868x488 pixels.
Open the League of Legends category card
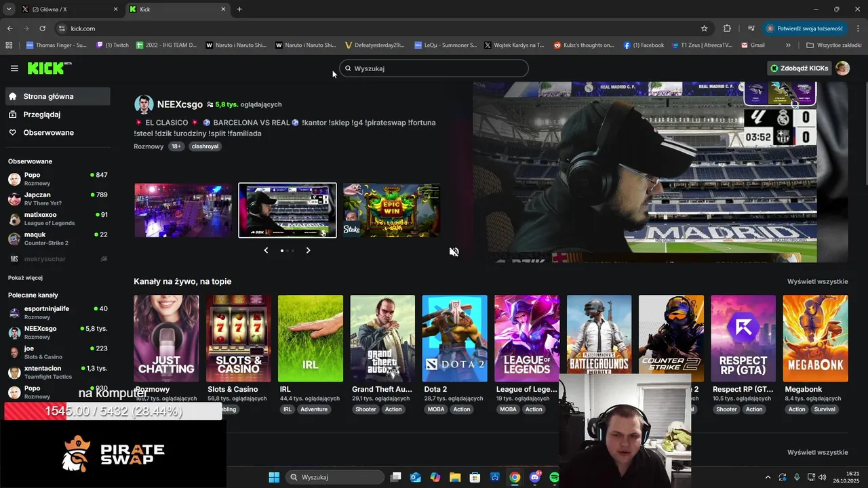[527, 338]
